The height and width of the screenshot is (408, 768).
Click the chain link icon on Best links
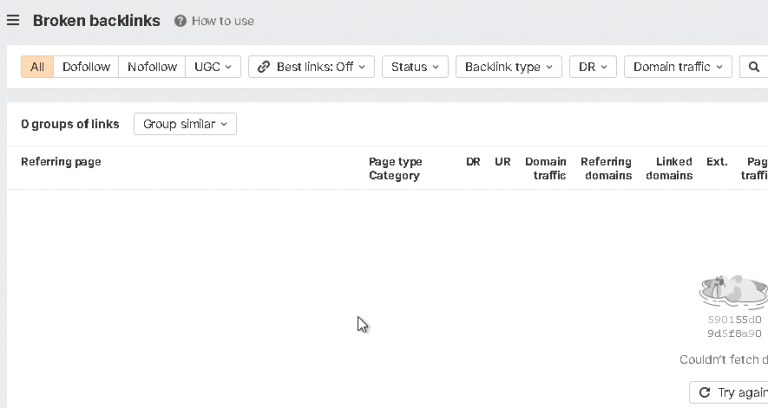[264, 67]
